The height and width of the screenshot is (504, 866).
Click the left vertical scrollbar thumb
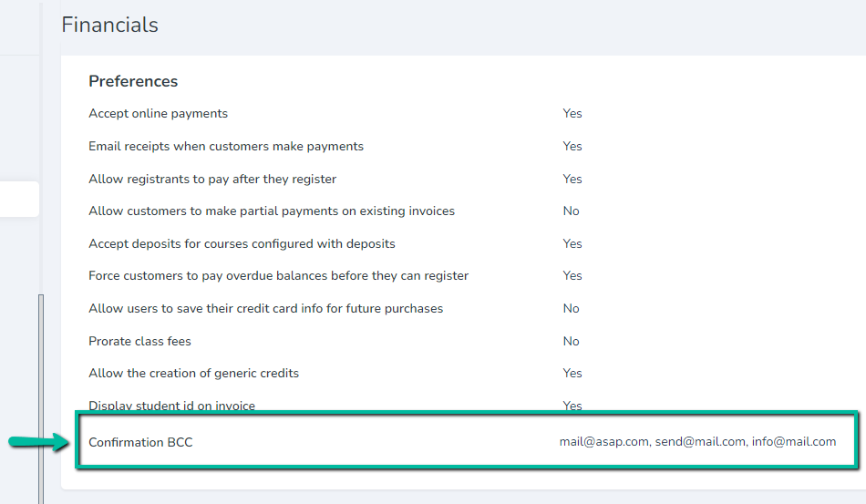coord(41,398)
